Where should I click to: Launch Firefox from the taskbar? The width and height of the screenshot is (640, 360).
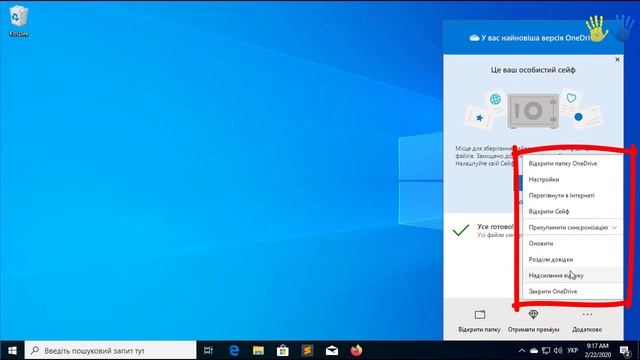[x=356, y=350]
